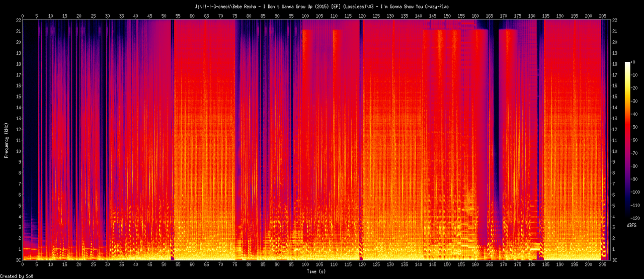Click the gradient color scale bar
This screenshot has width=644, height=279.
coord(627,140)
